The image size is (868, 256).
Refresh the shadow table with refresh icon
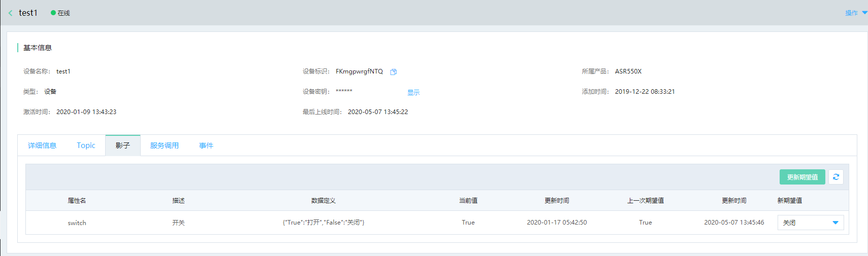click(x=836, y=177)
